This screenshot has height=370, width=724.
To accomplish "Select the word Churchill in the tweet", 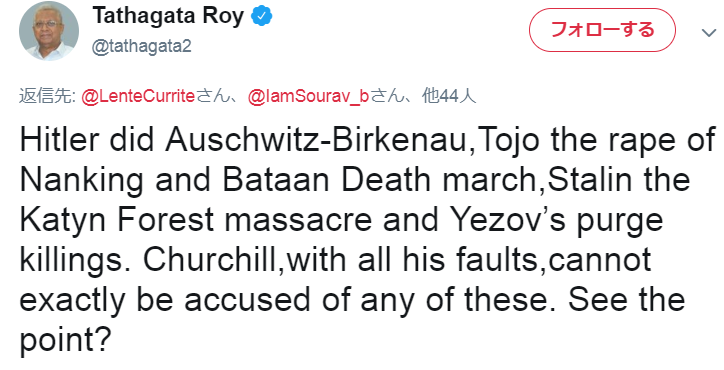I will point(210,260).
